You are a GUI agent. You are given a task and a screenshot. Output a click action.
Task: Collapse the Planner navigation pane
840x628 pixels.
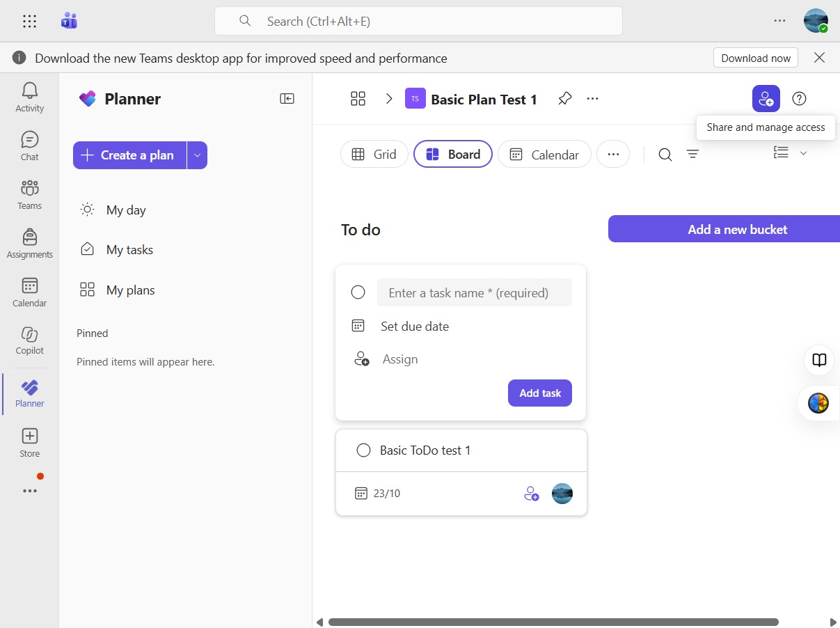(x=287, y=99)
